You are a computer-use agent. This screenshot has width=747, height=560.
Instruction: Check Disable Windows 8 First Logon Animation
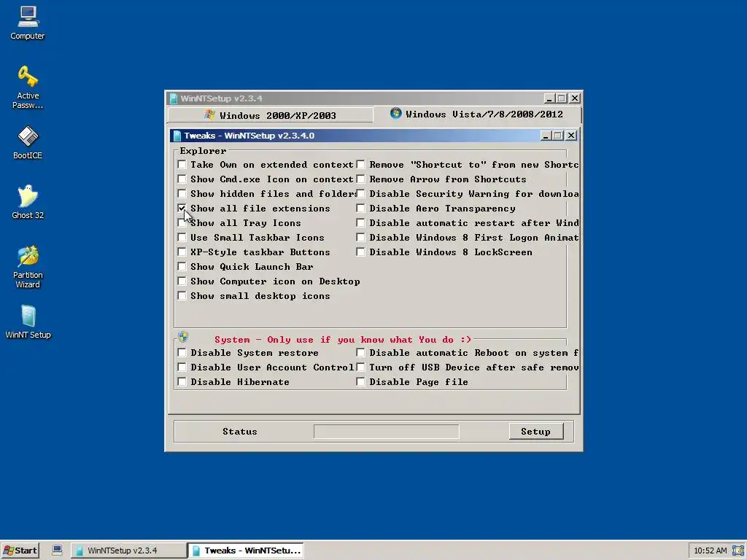[x=360, y=237]
